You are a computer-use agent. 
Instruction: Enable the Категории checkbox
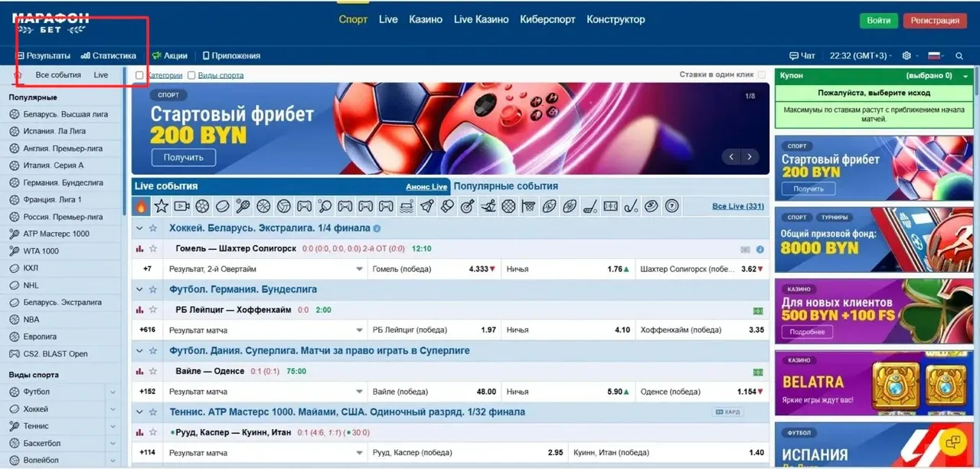(x=139, y=75)
